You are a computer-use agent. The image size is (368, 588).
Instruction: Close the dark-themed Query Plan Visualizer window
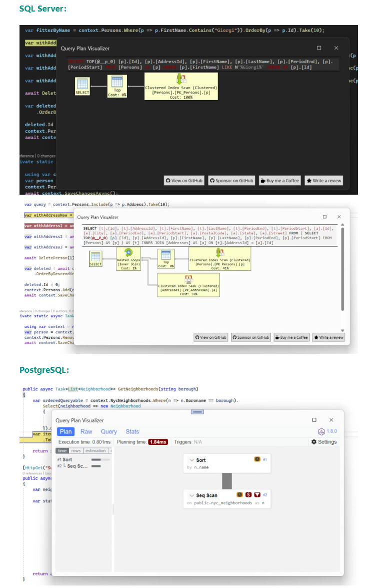(336, 48)
